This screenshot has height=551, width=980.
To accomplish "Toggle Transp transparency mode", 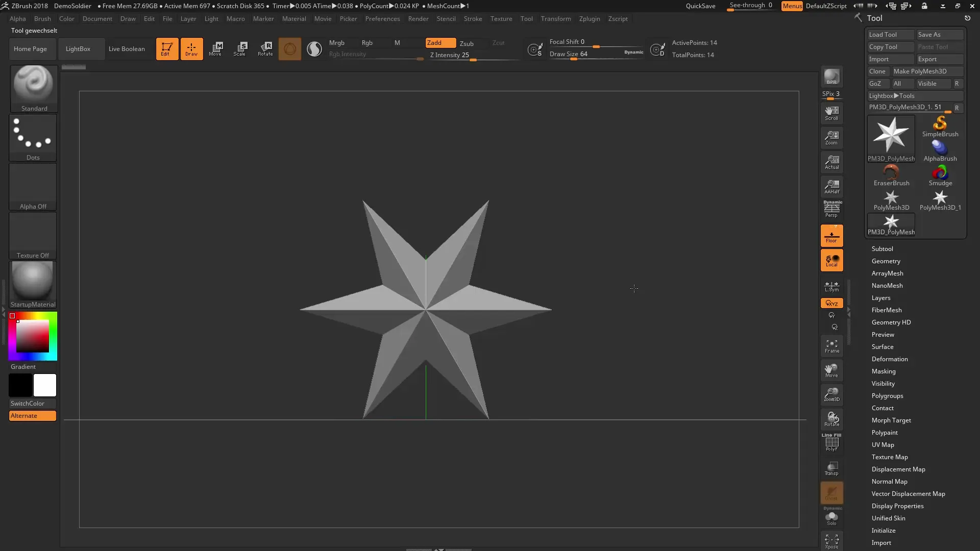I will [x=831, y=468].
